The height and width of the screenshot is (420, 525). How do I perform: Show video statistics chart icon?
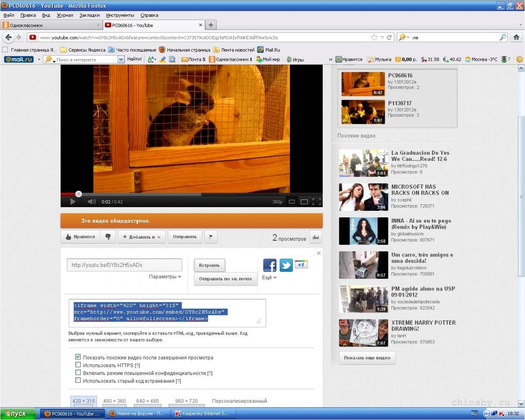315,237
